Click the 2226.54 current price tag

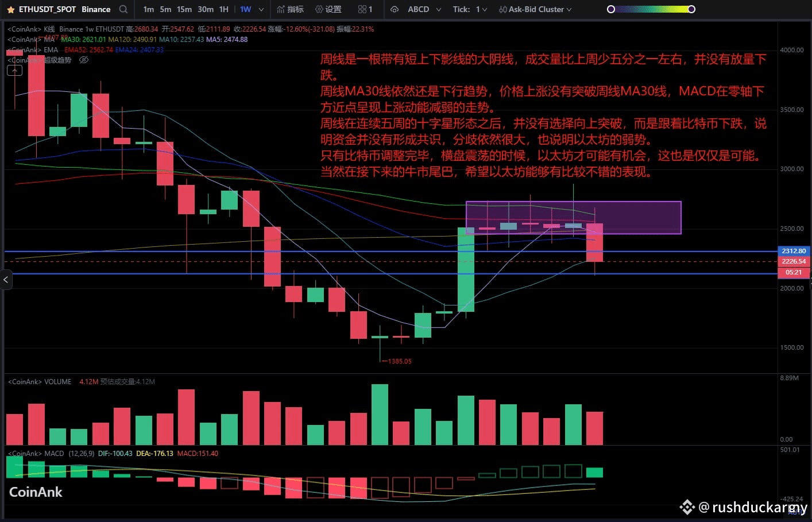pos(794,261)
